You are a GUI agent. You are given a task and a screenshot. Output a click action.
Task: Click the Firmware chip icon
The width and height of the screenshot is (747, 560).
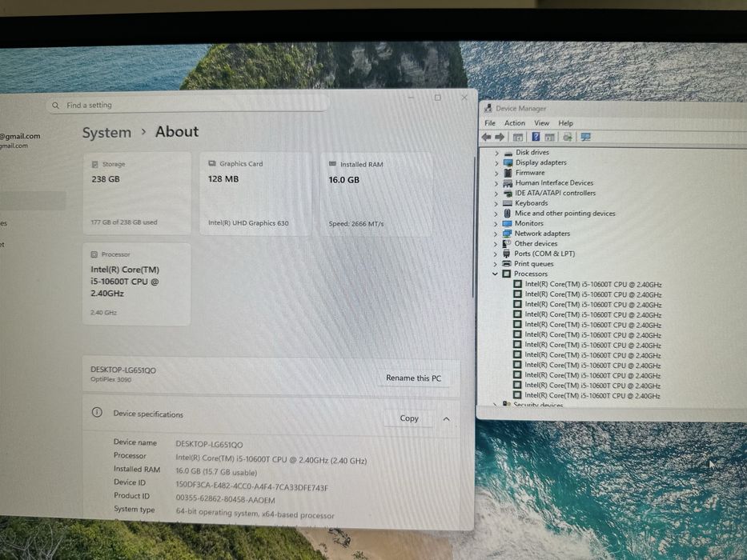click(x=508, y=173)
